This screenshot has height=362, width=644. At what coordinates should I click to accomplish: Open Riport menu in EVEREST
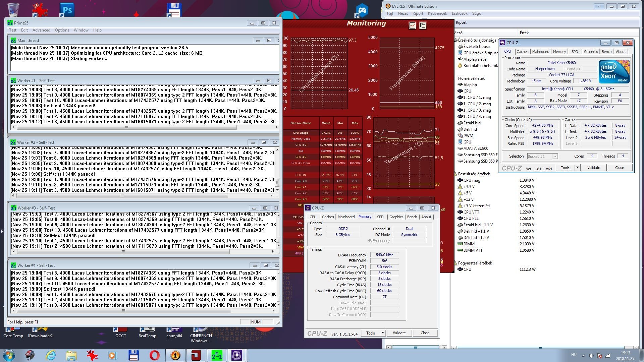(418, 13)
